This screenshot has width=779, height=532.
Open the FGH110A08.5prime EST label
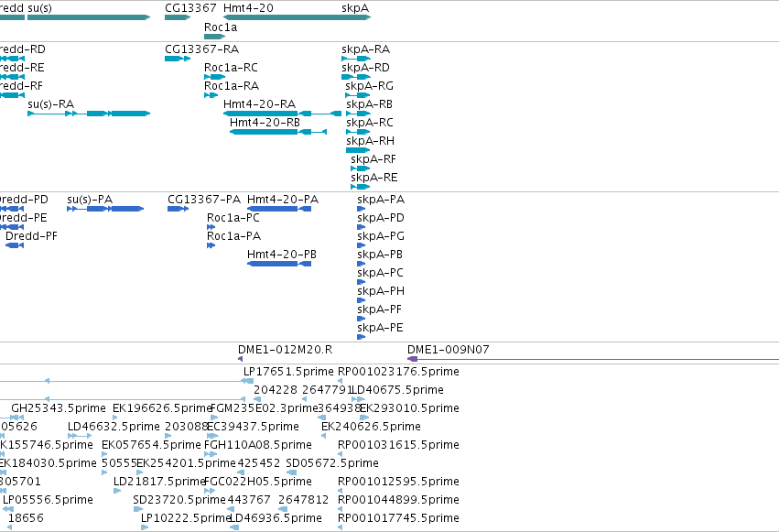[x=258, y=445]
